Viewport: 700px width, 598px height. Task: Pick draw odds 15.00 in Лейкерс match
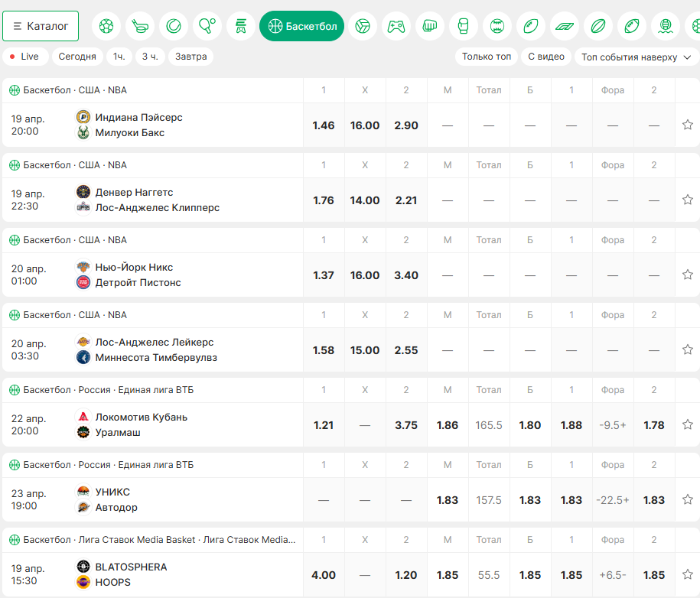pos(365,350)
